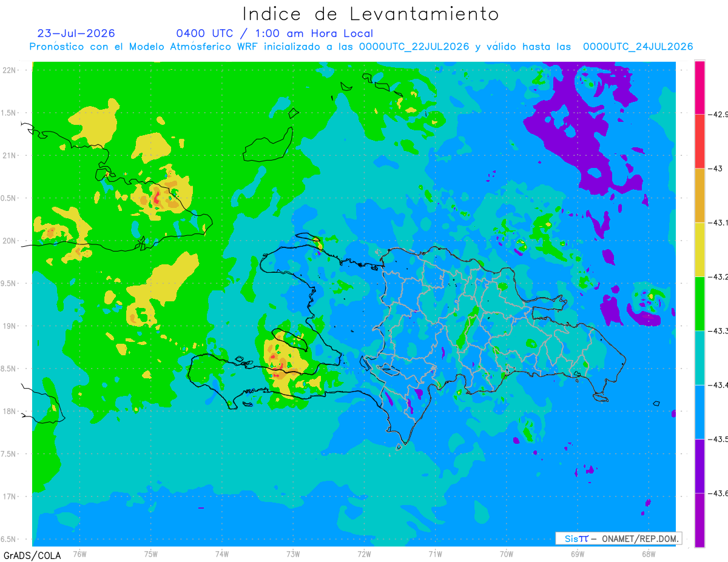Click the legend value "-43.3"
The width and height of the screenshot is (728, 562).
click(718, 330)
